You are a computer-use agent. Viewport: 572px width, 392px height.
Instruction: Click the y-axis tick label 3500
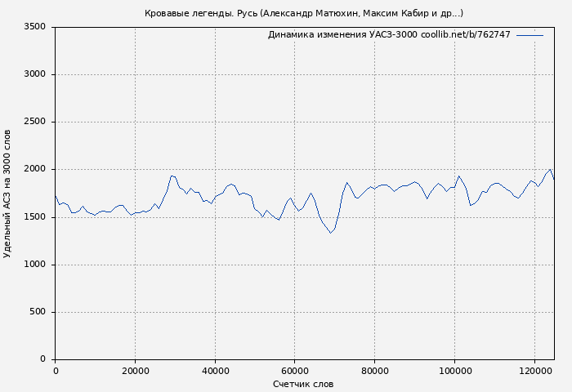click(x=35, y=27)
